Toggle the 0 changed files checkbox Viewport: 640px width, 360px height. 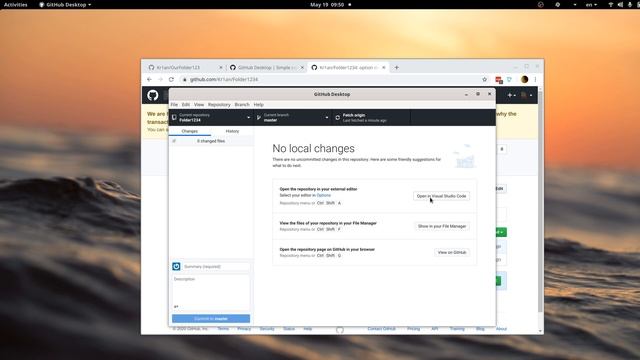pos(174,141)
